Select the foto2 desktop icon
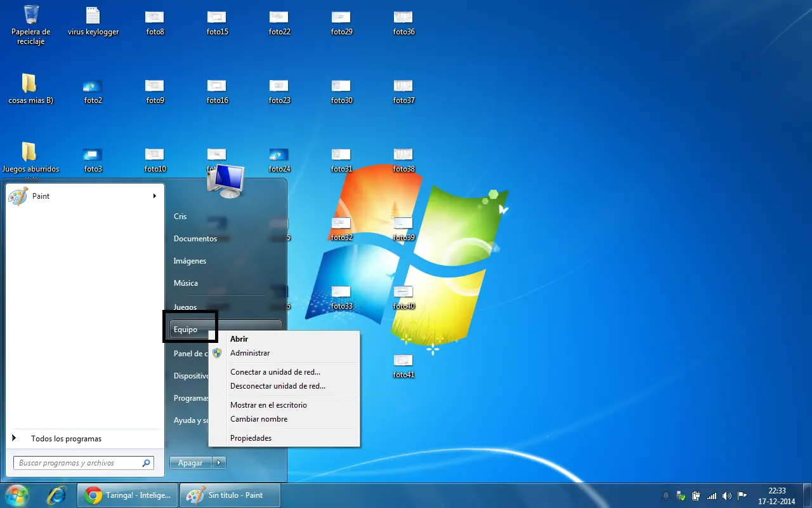This screenshot has height=508, width=812. coord(93,91)
